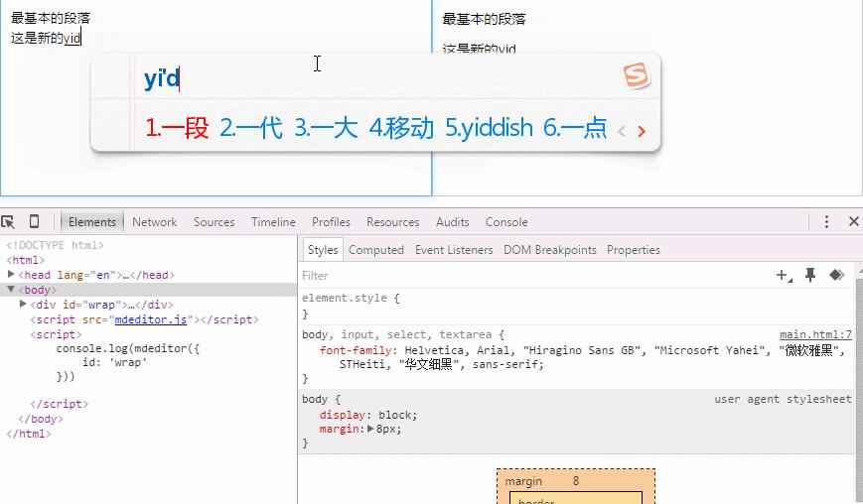Add new style rule plus icon
The image size is (863, 504).
[784, 276]
